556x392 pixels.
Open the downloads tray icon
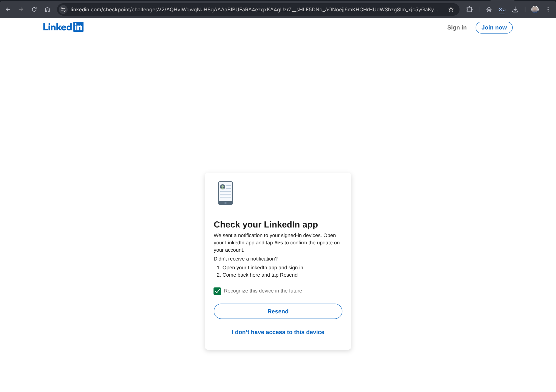click(515, 10)
